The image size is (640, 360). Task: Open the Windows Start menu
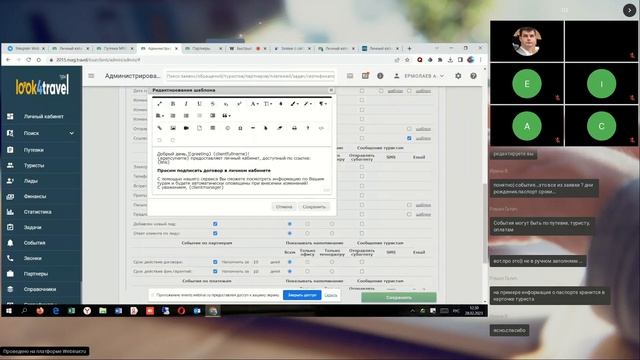coord(9,311)
